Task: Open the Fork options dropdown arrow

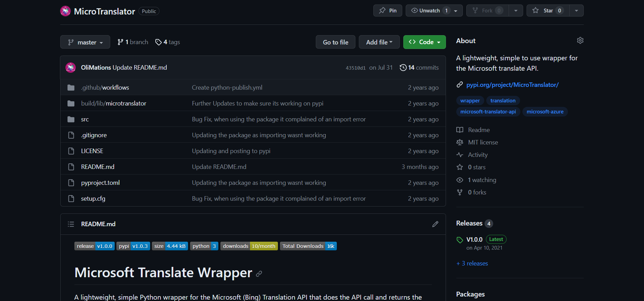Action: pyautogui.click(x=516, y=11)
